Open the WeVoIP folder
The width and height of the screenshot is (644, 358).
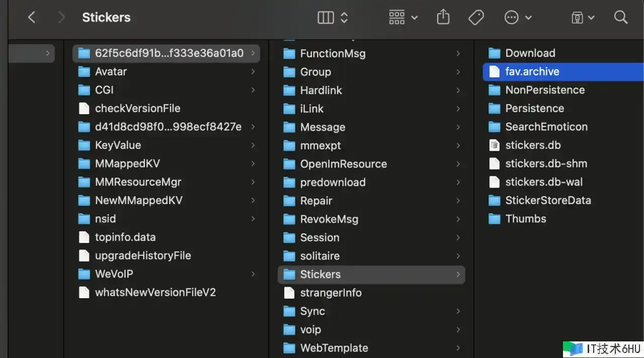(114, 274)
